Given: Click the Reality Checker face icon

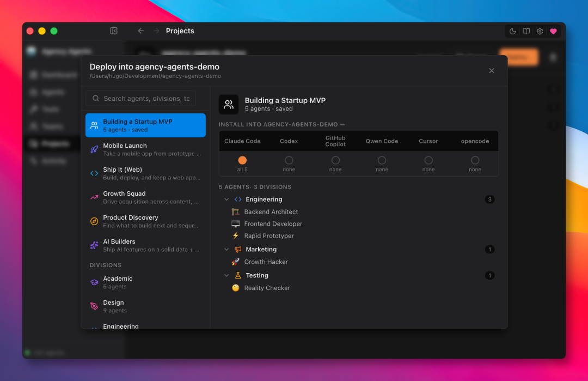Looking at the screenshot, I should pos(236,288).
